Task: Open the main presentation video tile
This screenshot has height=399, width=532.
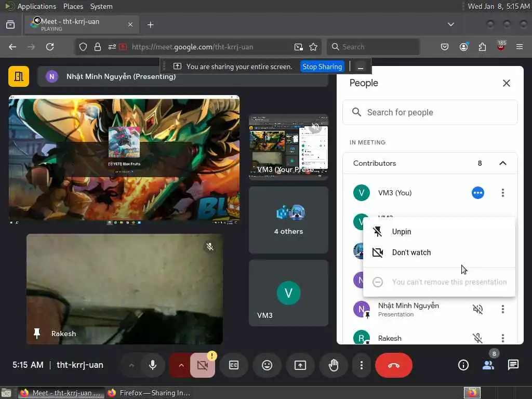Action: point(124,159)
